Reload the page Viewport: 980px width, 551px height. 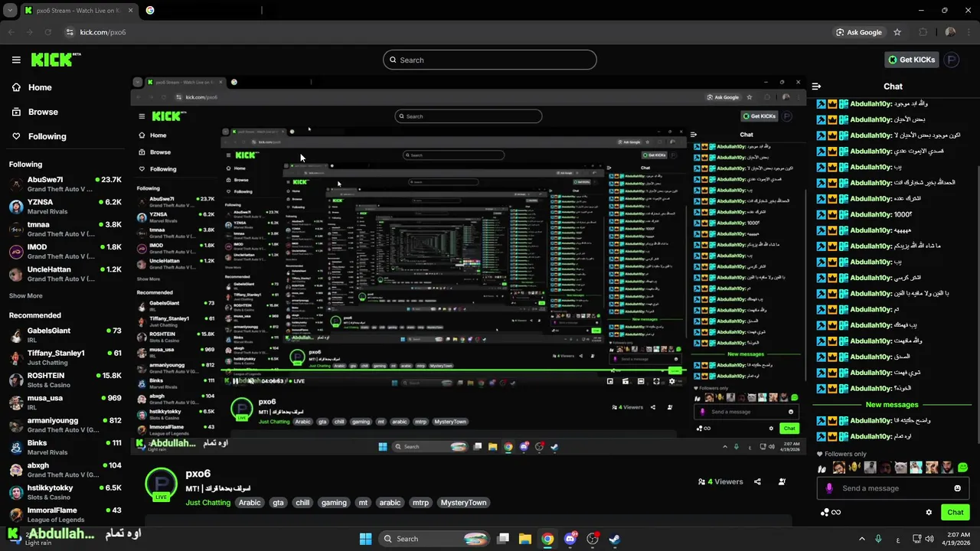pos(47,32)
